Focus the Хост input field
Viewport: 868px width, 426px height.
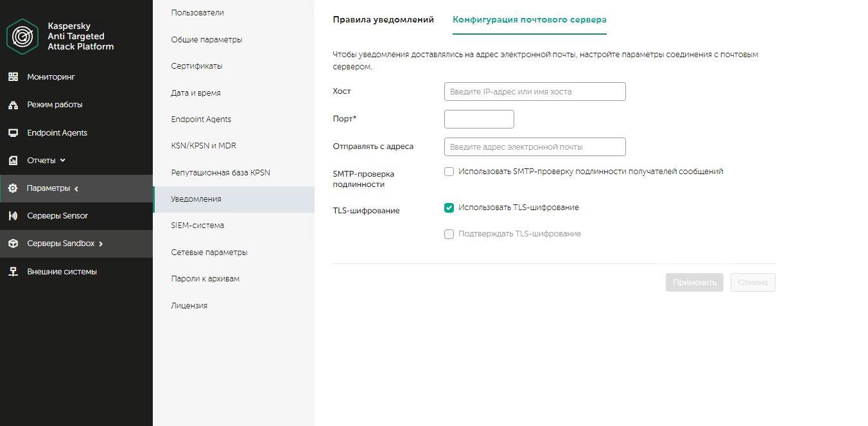click(x=534, y=91)
